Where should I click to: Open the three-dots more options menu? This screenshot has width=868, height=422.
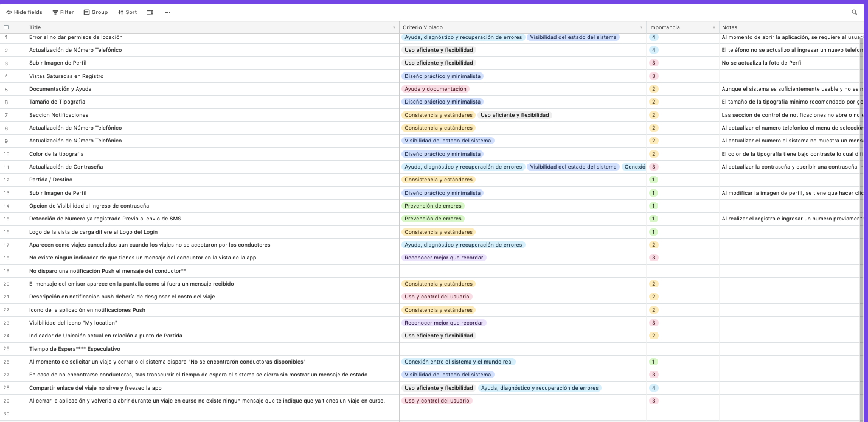pos(168,12)
